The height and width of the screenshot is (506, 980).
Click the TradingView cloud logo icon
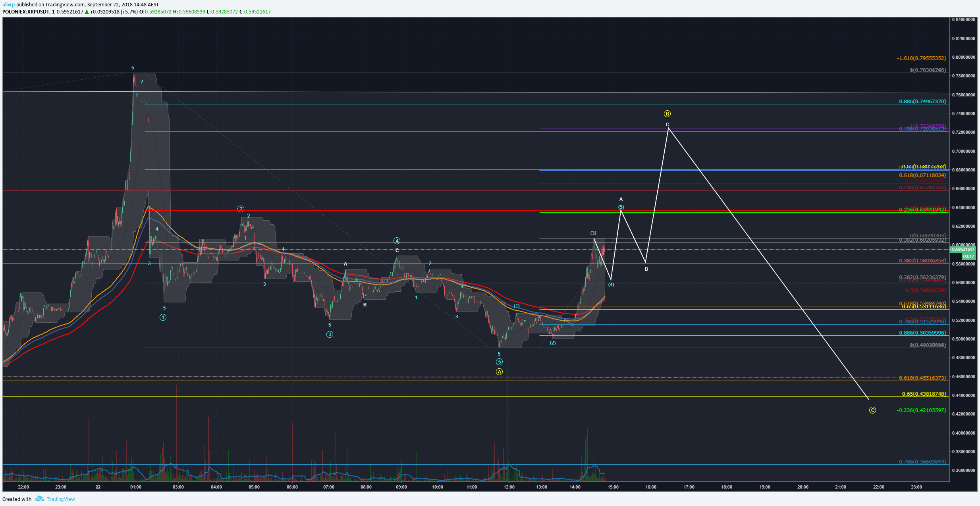39,499
